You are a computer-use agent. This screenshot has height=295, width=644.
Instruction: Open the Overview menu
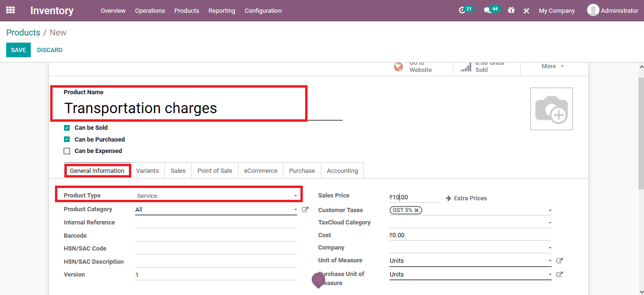[113, 10]
